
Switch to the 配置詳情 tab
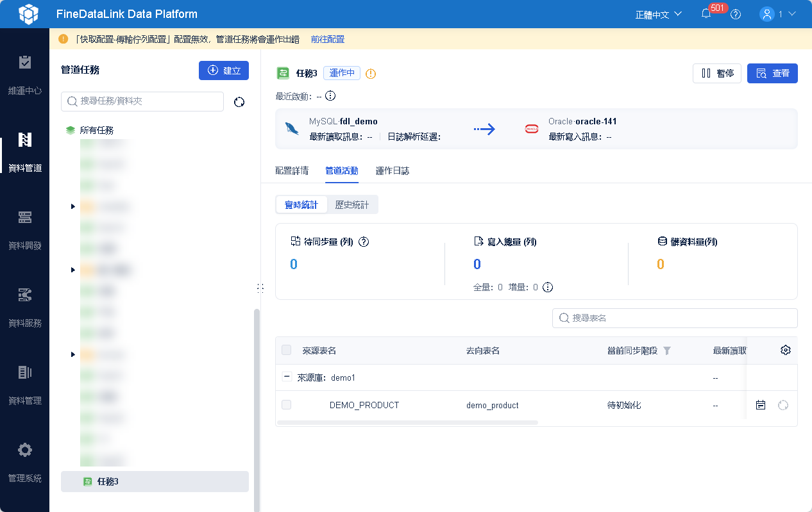pyautogui.click(x=292, y=170)
